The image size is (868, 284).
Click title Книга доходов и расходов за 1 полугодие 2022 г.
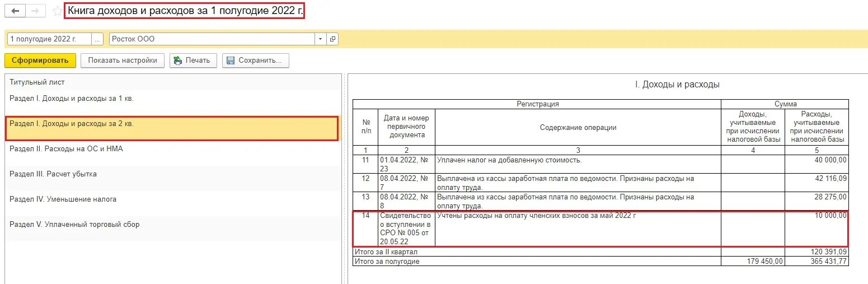185,11
